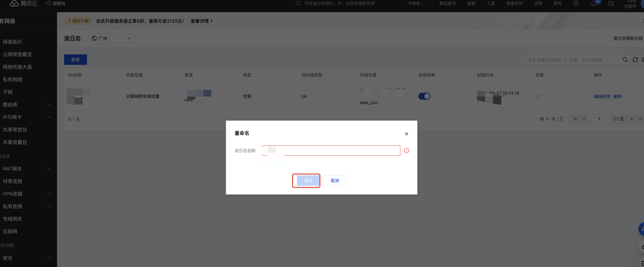Click the dale_ccn storage location text
Image resolution: width=644 pixels, height=267 pixels.
click(x=368, y=103)
